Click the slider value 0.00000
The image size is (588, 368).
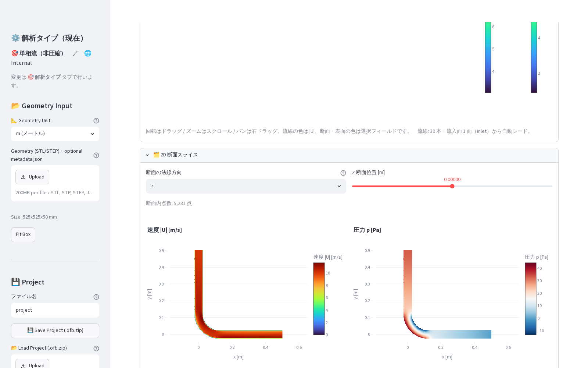452,180
